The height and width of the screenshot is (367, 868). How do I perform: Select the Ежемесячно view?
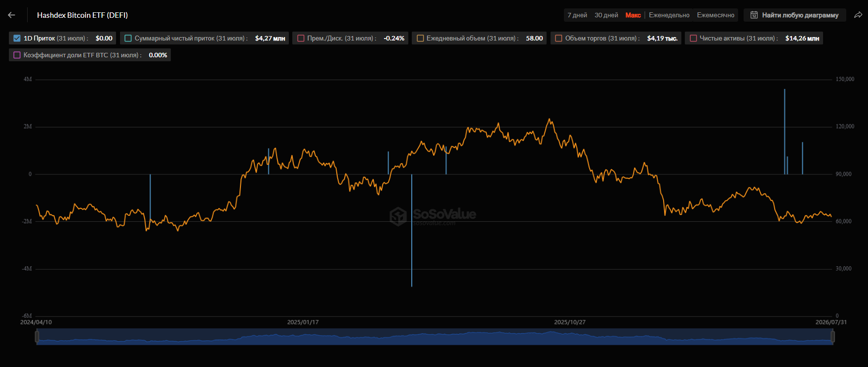point(715,15)
